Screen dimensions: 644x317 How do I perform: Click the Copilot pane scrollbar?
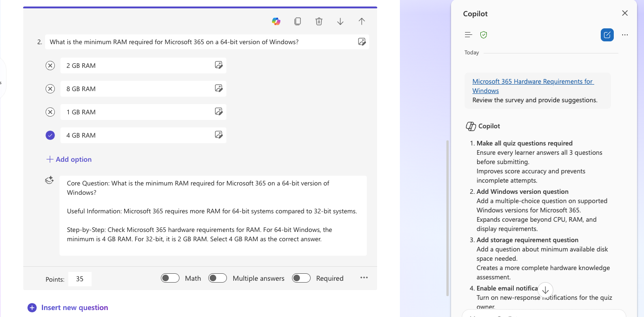[448, 218]
